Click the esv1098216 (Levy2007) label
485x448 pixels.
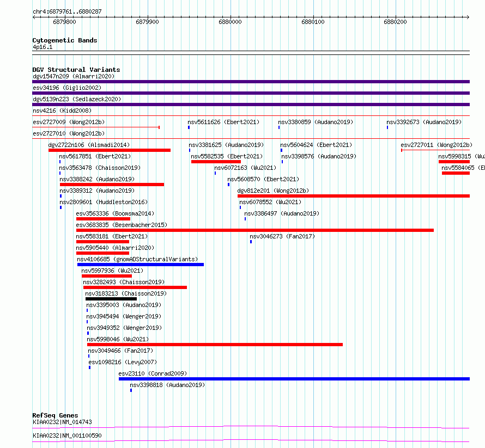coord(123,362)
